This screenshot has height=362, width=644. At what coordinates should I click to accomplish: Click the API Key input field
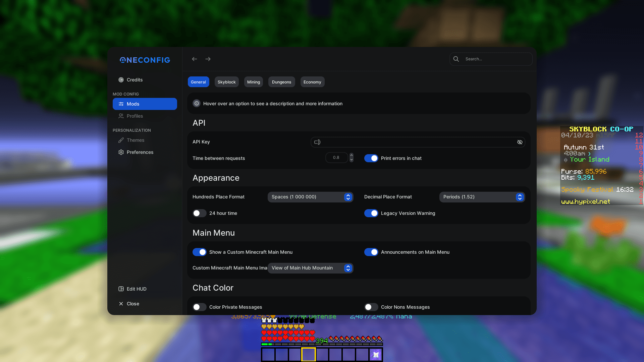[x=418, y=142]
